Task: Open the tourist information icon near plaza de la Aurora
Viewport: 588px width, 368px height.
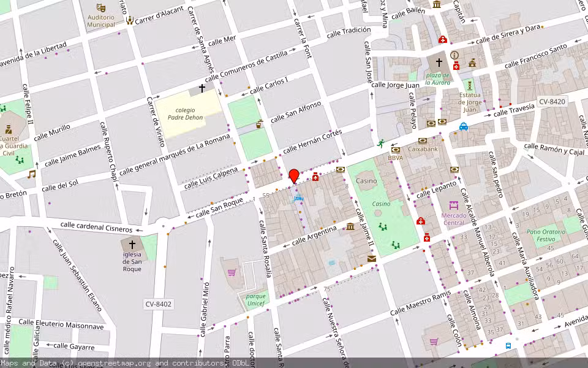Action: click(454, 55)
